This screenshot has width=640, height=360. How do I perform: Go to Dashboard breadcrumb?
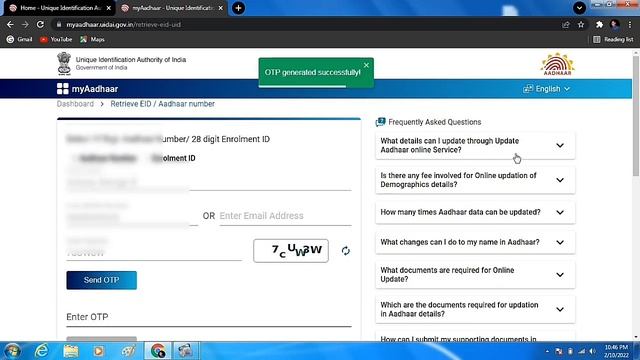pos(75,104)
